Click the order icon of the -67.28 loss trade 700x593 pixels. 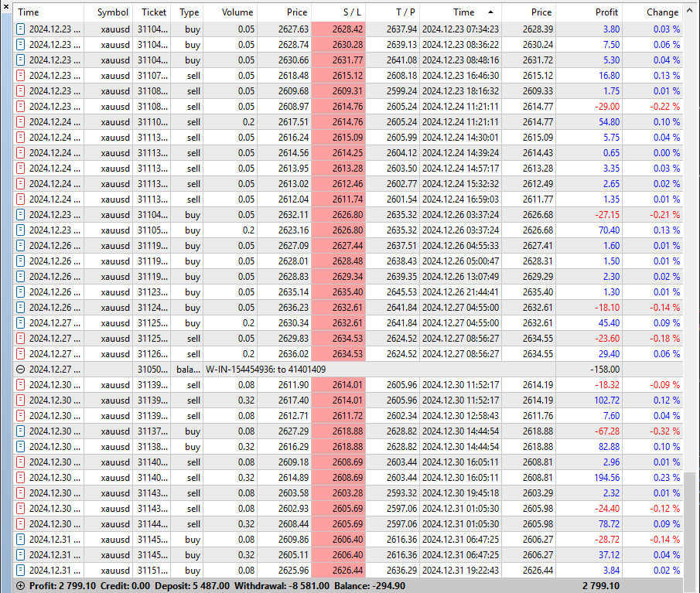(21, 431)
